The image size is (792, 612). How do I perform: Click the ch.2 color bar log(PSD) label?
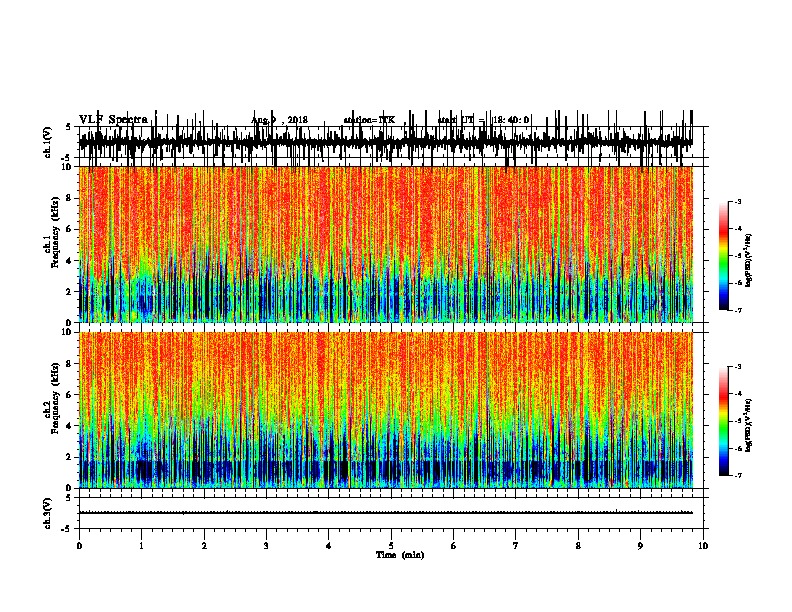(x=748, y=426)
